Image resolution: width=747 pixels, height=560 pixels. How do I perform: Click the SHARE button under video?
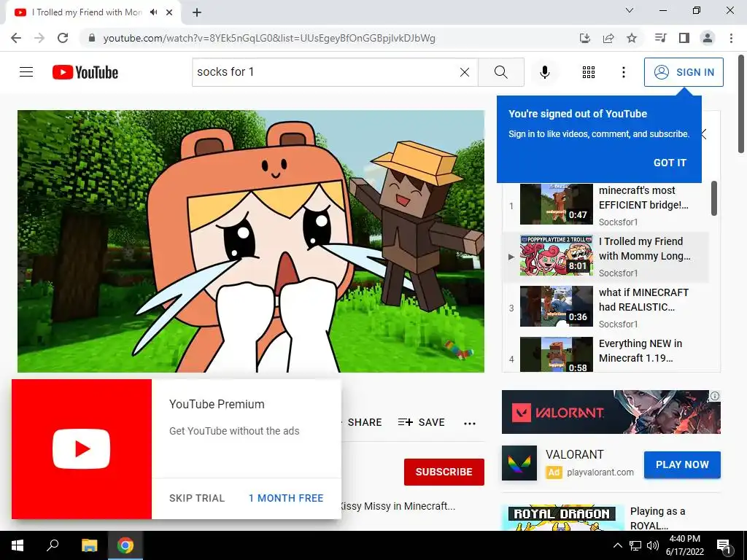pyautogui.click(x=365, y=422)
